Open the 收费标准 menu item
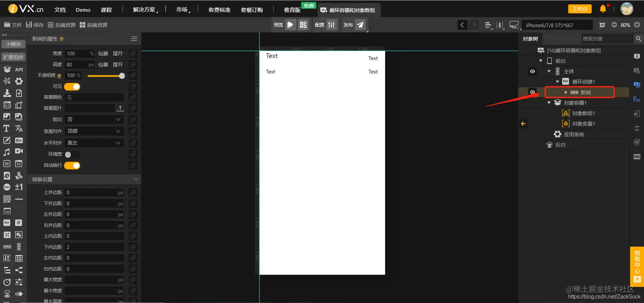 tap(219, 10)
